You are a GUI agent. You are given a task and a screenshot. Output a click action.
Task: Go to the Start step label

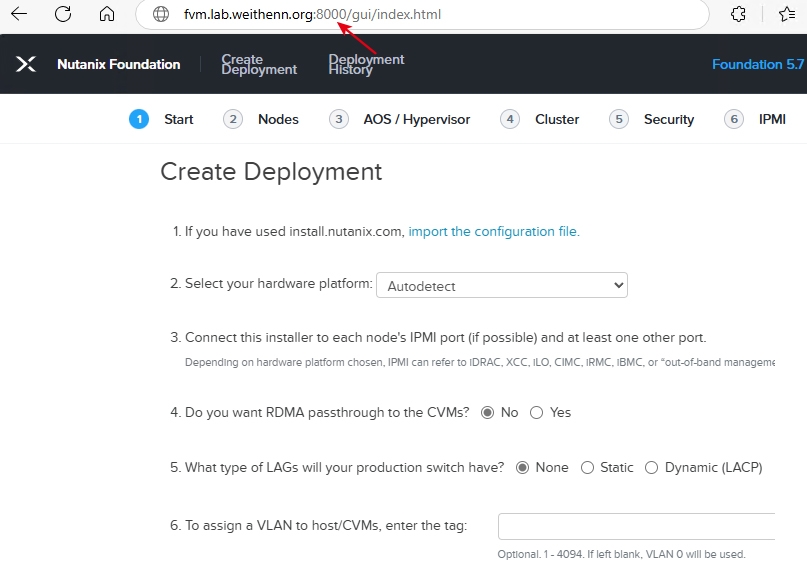point(179,119)
